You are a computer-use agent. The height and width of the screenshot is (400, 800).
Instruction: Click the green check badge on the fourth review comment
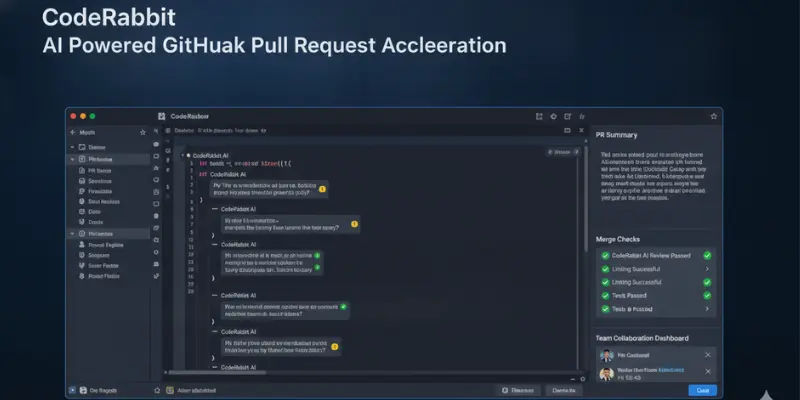click(343, 307)
